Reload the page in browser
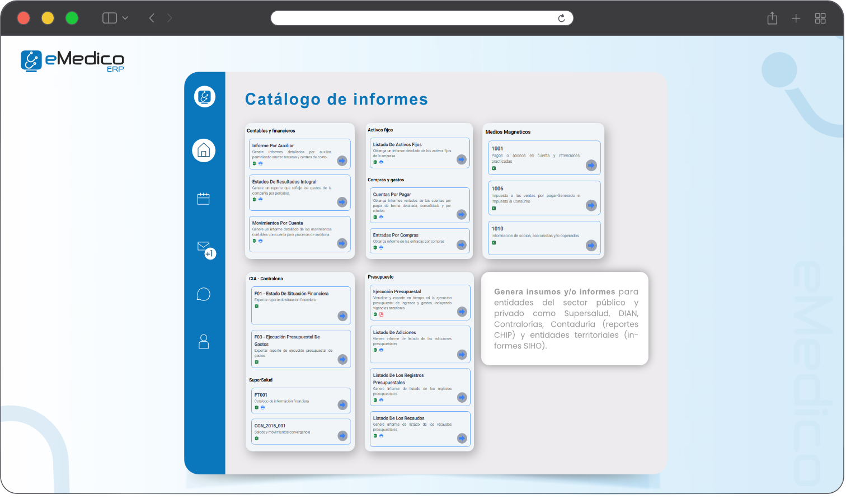 click(561, 18)
